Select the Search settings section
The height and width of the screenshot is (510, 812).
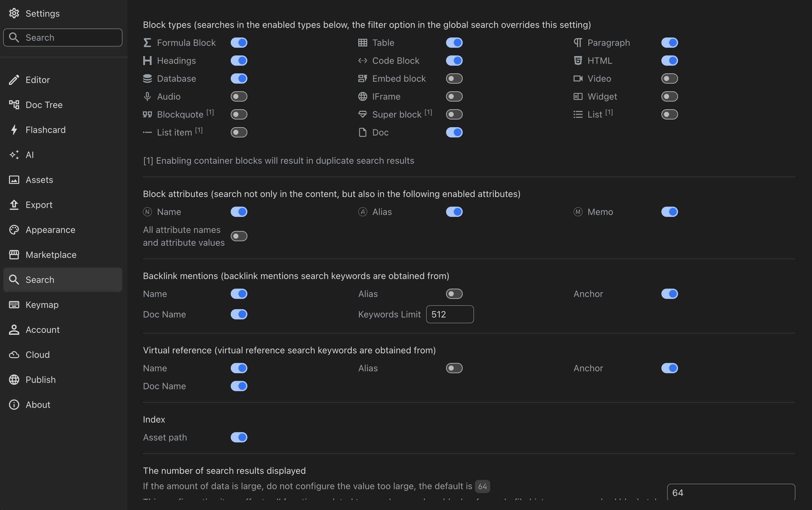click(x=63, y=279)
